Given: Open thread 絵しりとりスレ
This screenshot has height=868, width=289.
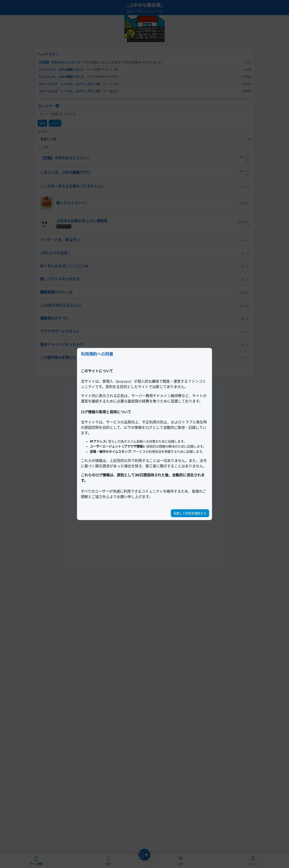Looking at the screenshot, I should [144, 203].
